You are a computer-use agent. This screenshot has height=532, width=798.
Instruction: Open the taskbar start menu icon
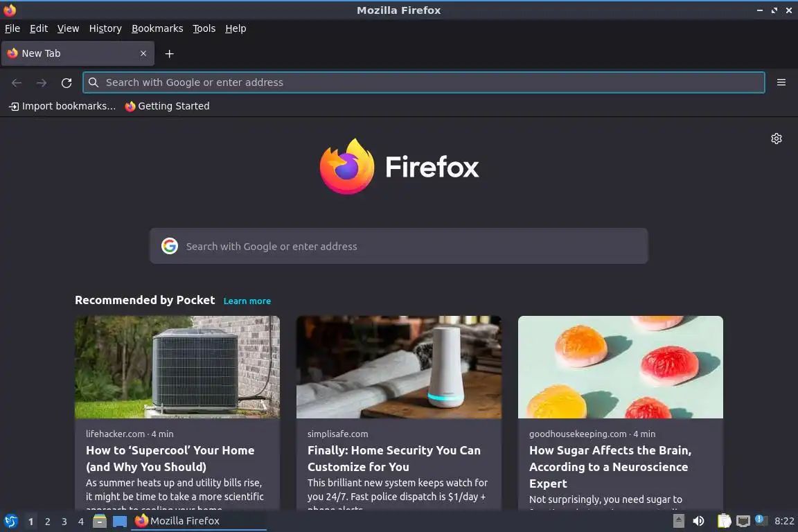[11, 521]
